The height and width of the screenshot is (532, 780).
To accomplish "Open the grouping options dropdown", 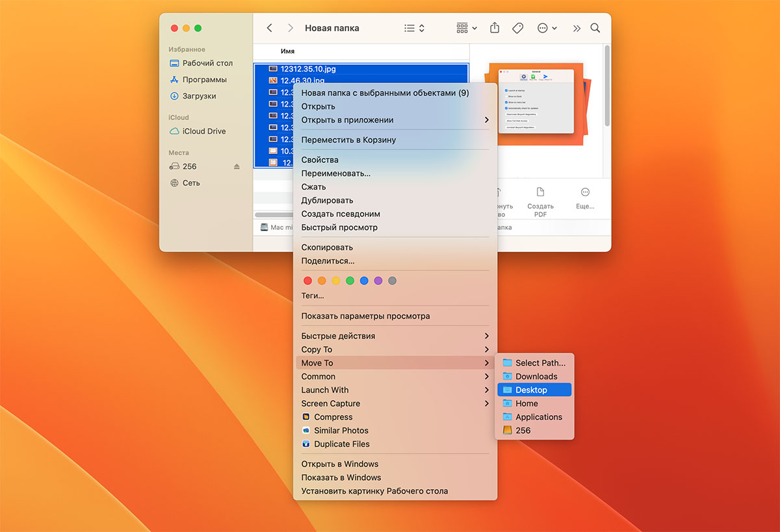I will (466, 28).
